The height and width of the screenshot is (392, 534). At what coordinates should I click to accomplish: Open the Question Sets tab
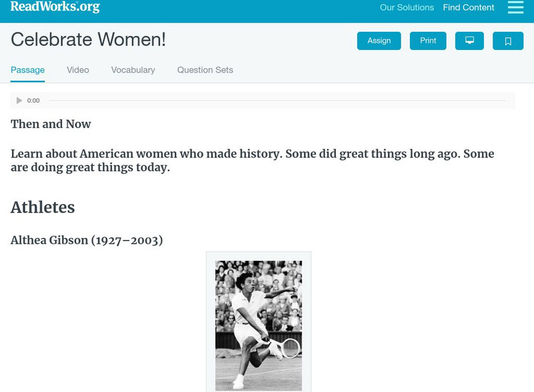205,70
